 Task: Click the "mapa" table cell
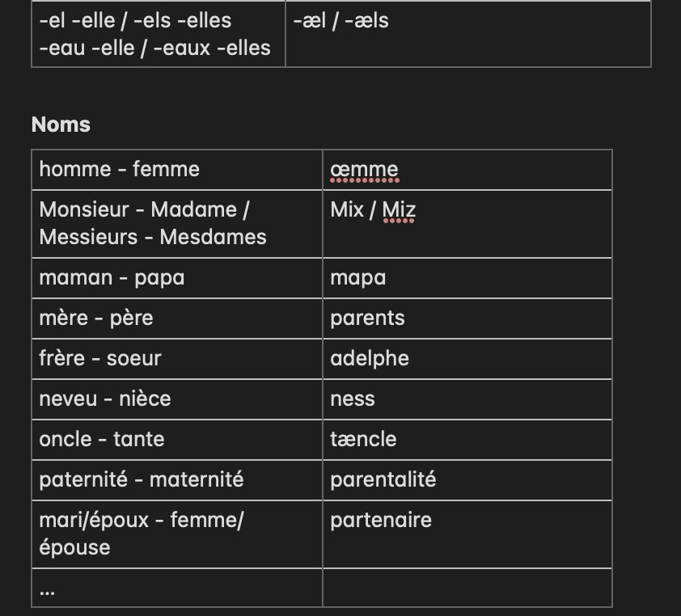coord(357,277)
